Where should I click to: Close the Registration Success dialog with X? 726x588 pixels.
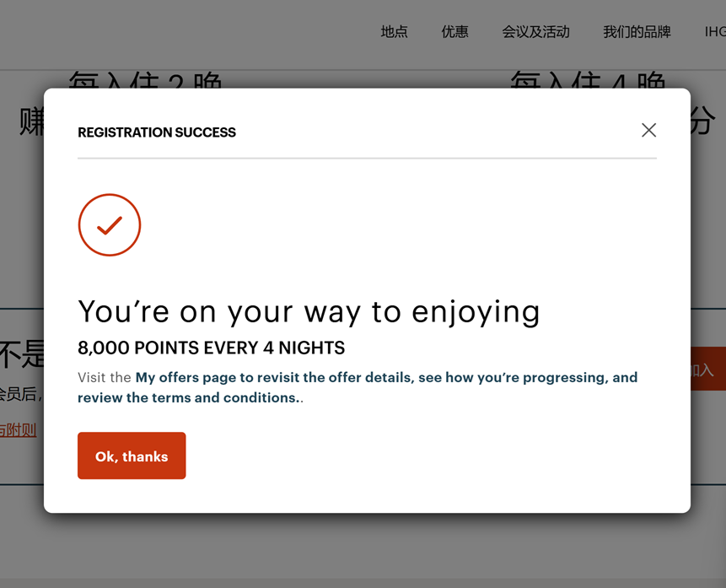pyautogui.click(x=648, y=130)
